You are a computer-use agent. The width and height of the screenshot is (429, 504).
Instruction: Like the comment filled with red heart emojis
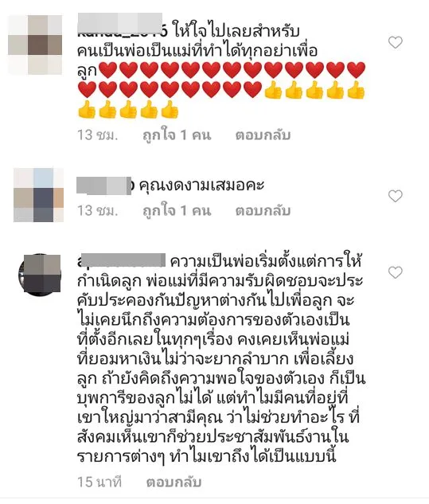click(x=396, y=42)
